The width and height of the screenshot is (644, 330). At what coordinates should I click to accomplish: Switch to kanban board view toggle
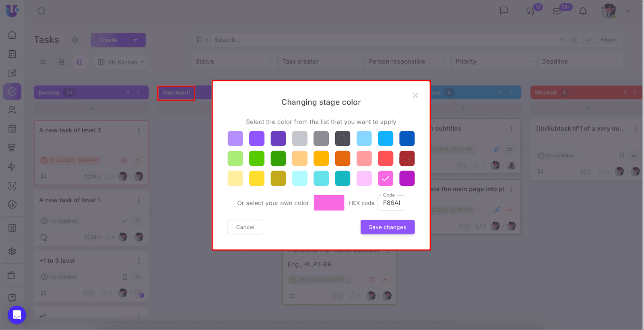[80, 62]
